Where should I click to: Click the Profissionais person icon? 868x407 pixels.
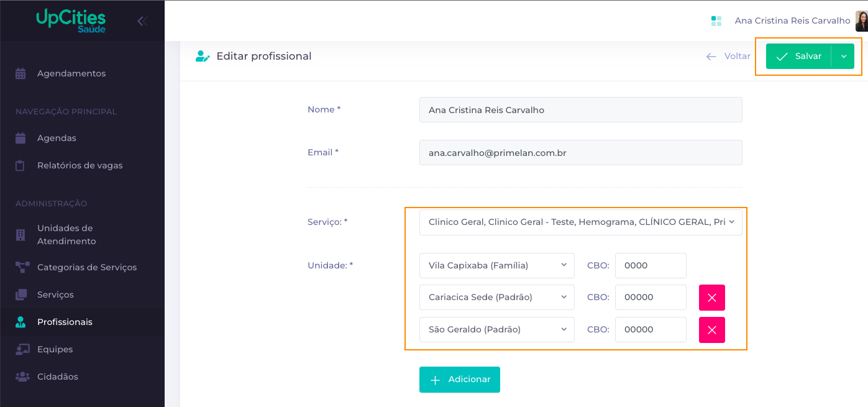[21, 322]
